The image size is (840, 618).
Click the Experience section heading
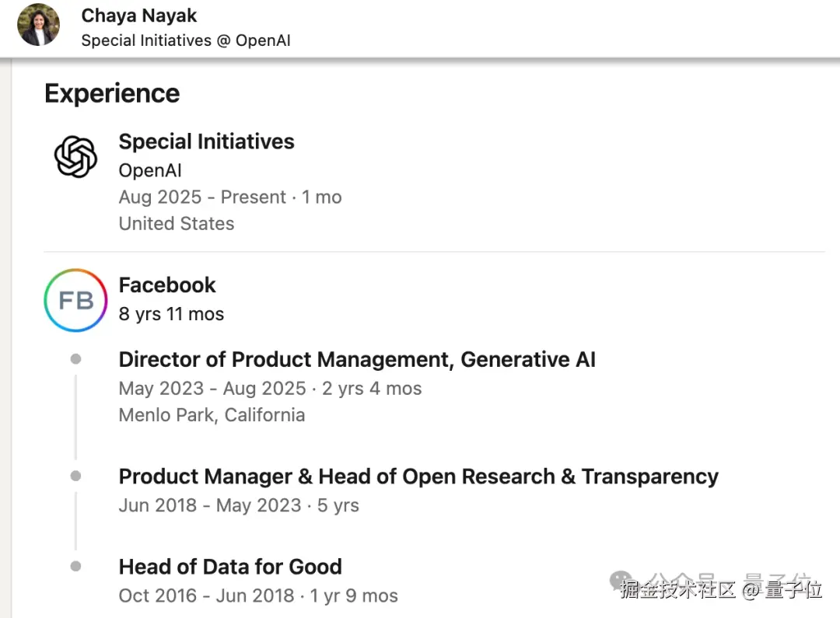[112, 93]
